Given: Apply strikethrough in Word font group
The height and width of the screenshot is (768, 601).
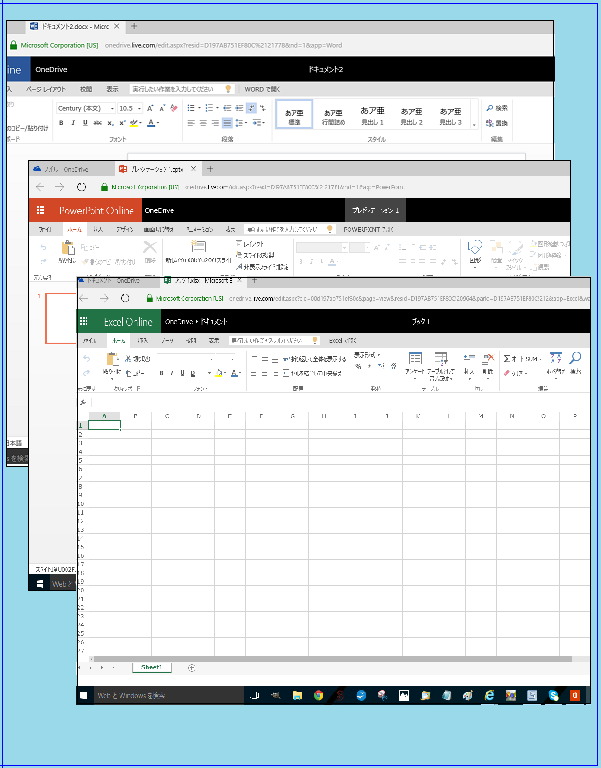Looking at the screenshot, I should click(97, 123).
